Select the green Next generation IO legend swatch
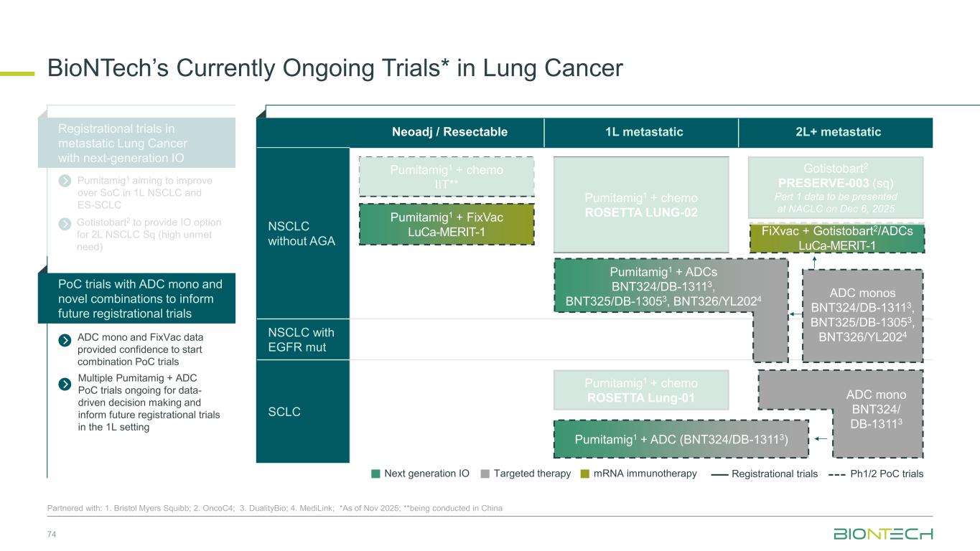Image resolution: width=980 pixels, height=551 pixels. coord(375,474)
